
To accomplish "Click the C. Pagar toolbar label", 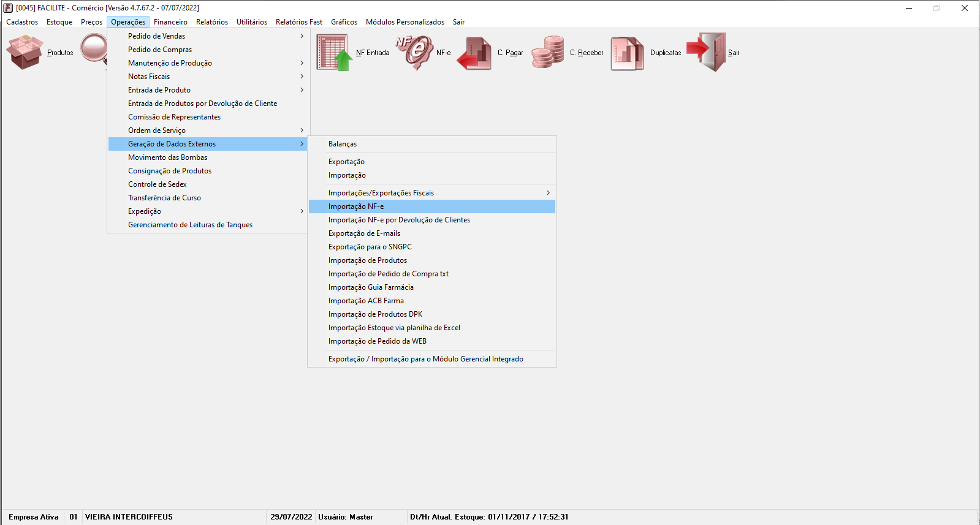I will pyautogui.click(x=511, y=53).
